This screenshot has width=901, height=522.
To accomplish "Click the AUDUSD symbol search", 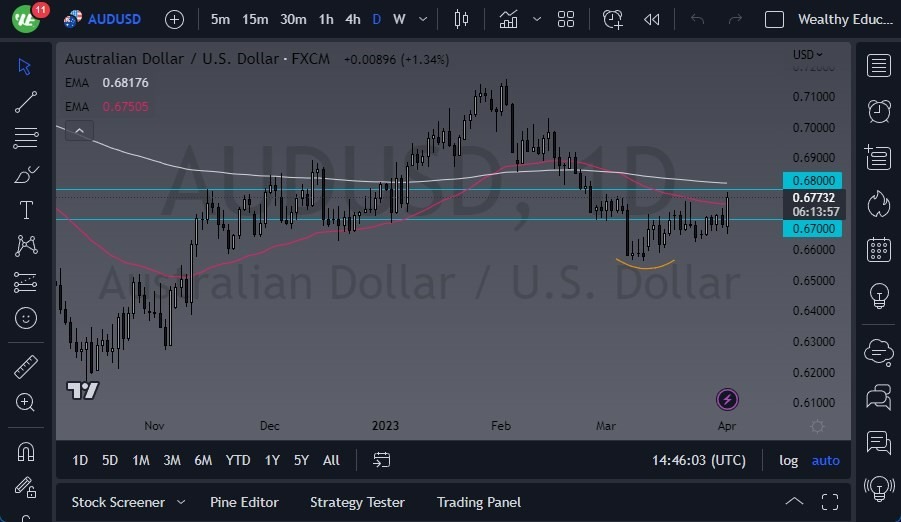I will point(103,19).
